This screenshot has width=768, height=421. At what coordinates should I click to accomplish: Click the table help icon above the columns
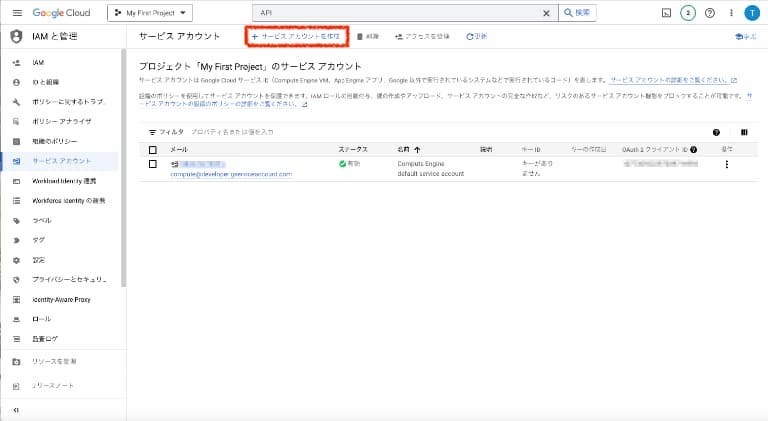(717, 132)
